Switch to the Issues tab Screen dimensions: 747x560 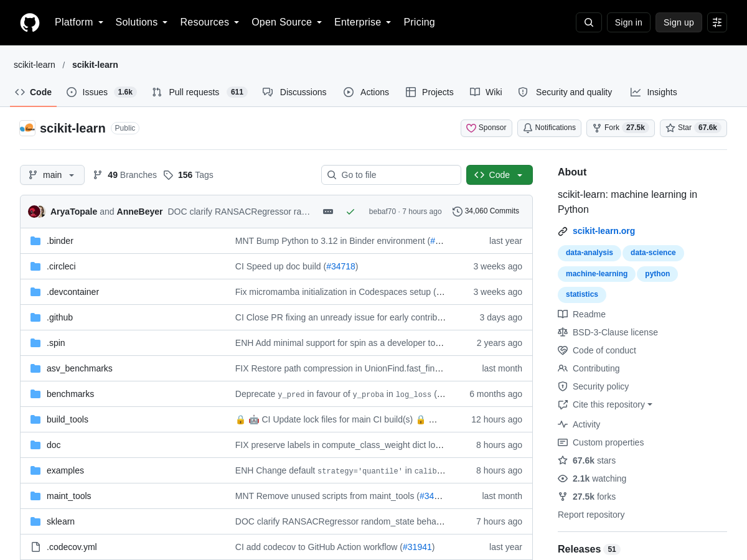tap(101, 92)
